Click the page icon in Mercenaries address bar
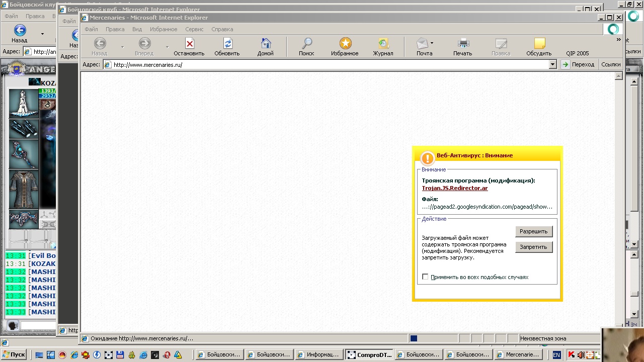644x362 pixels. [x=107, y=64]
